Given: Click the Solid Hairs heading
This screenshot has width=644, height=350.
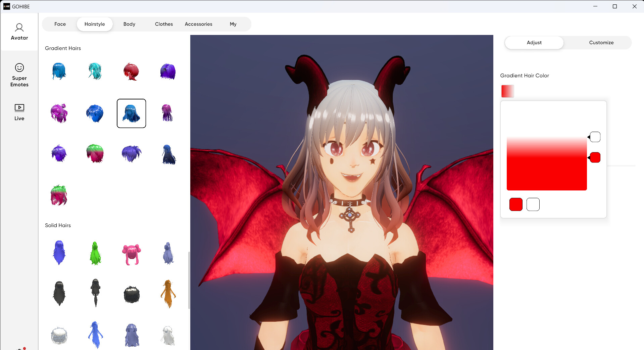Looking at the screenshot, I should coord(58,225).
